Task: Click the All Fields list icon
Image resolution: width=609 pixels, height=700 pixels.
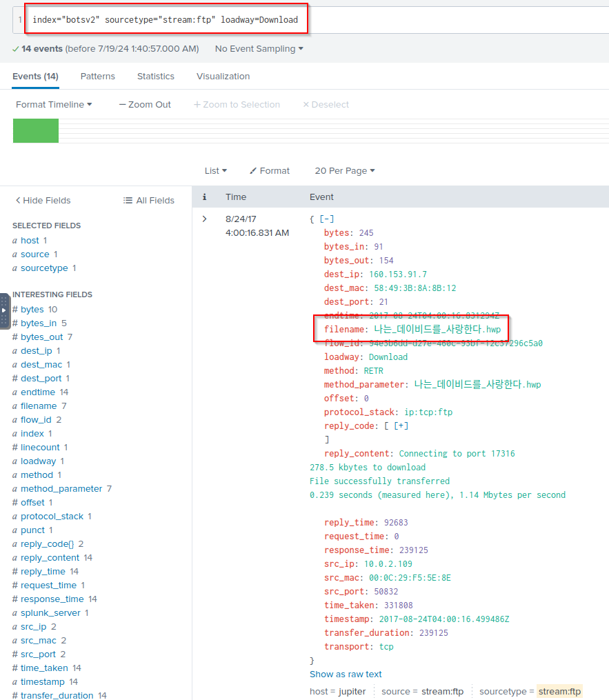Action: (x=128, y=201)
